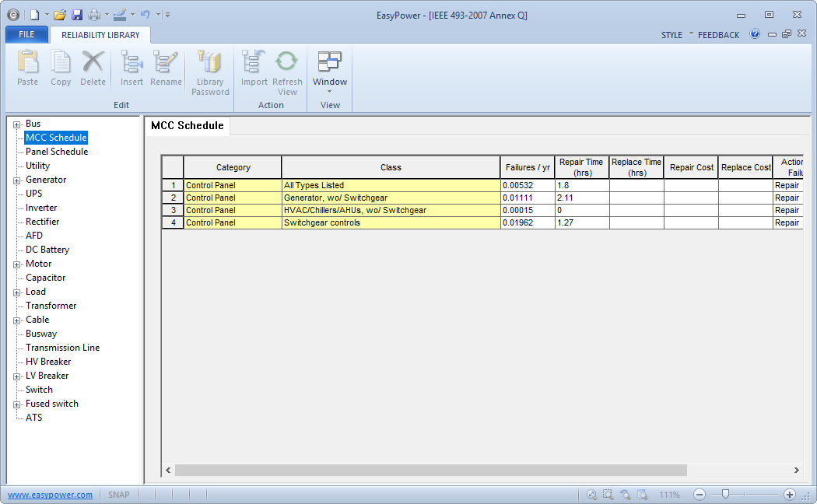Expand the Bus tree node
Image resolution: width=817 pixels, height=504 pixels.
click(x=17, y=124)
